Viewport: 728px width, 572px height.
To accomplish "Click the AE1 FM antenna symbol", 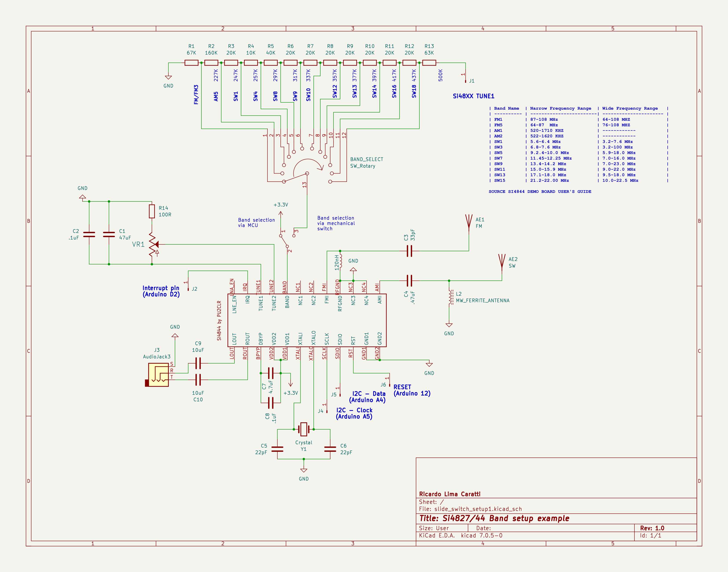I will tap(469, 222).
